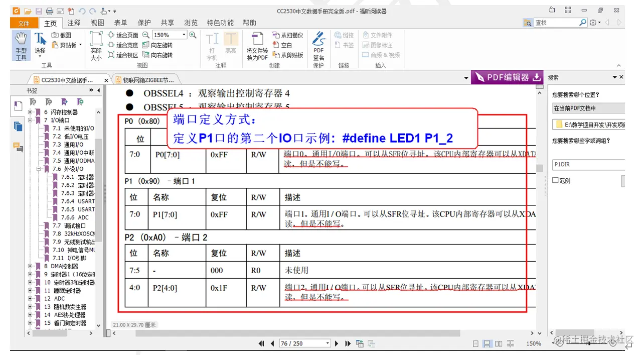This screenshot has height=355, width=644.
Task: Switch to single page view mode
Action: tap(475, 344)
